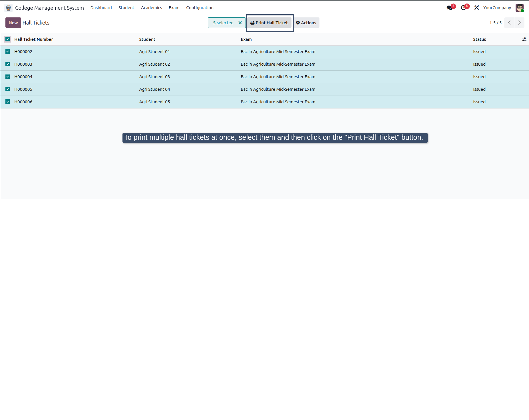Click Agri Student 03 cell
This screenshot has width=529, height=420.
(154, 77)
